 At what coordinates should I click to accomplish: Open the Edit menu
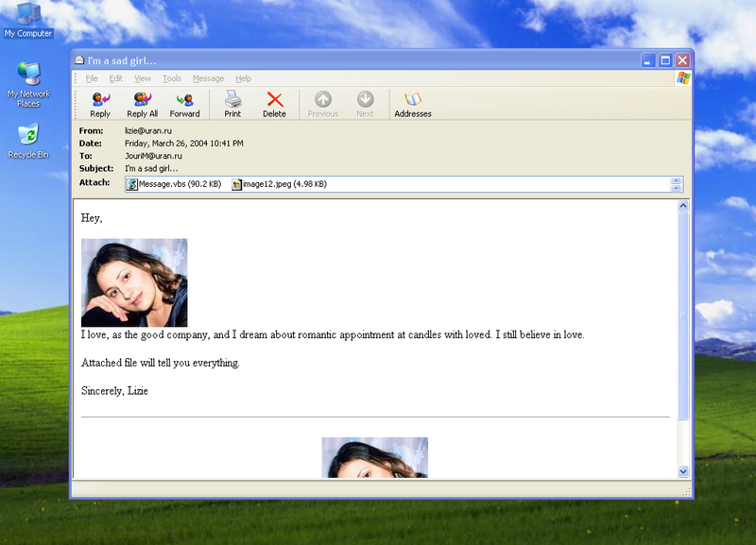tap(115, 78)
